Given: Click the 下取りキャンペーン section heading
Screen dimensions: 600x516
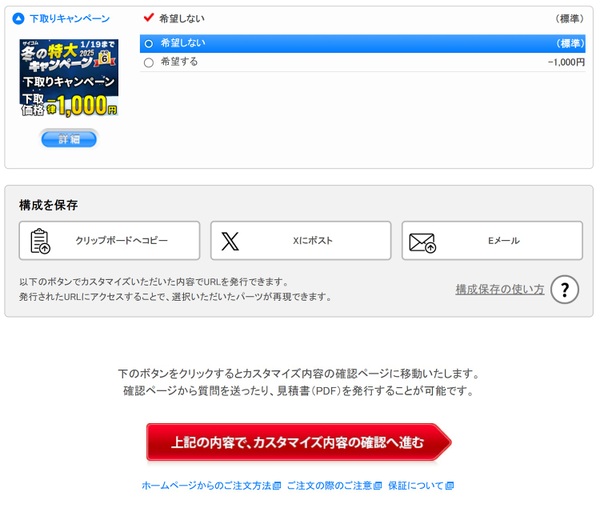Looking at the screenshot, I should tap(70, 18).
